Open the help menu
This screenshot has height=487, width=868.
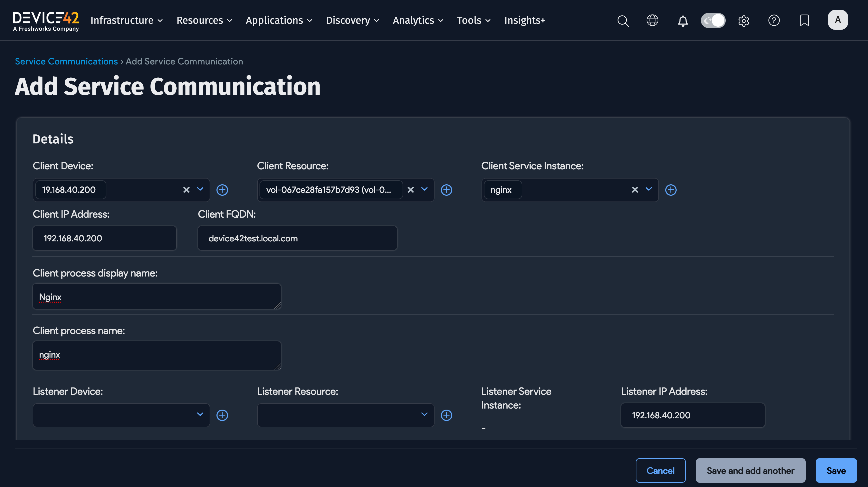[x=774, y=21]
